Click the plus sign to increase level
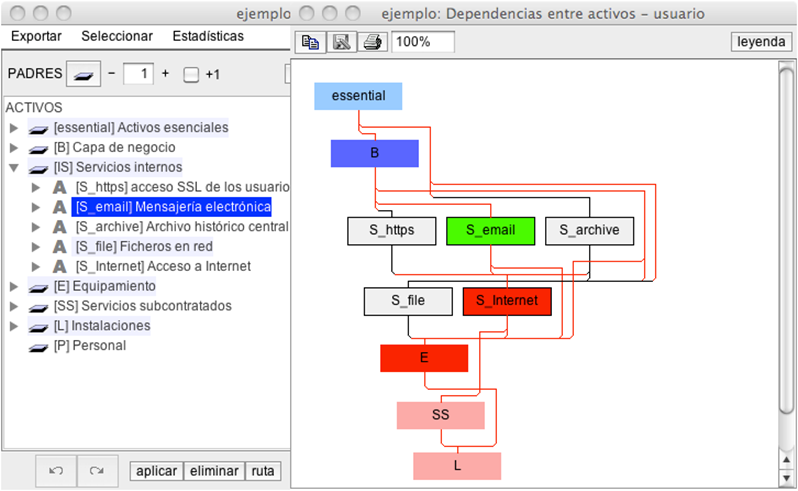This screenshot has width=798, height=491. coord(165,74)
